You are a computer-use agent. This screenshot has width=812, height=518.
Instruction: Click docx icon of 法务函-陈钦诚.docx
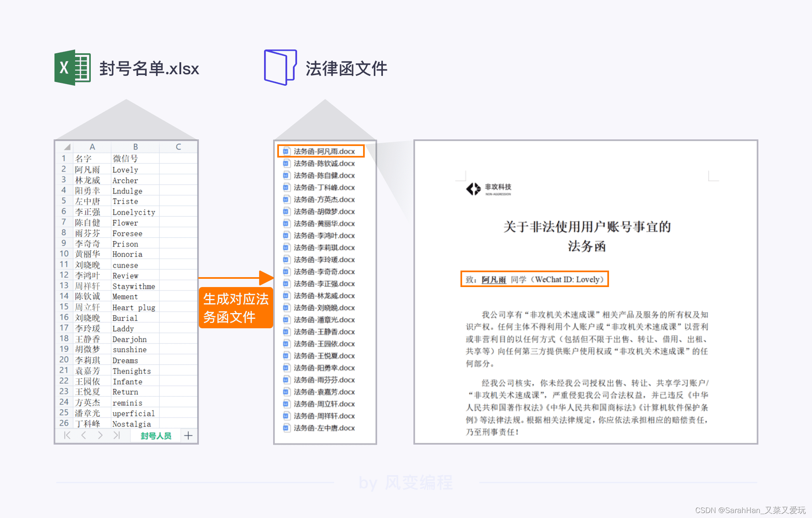[x=286, y=163]
